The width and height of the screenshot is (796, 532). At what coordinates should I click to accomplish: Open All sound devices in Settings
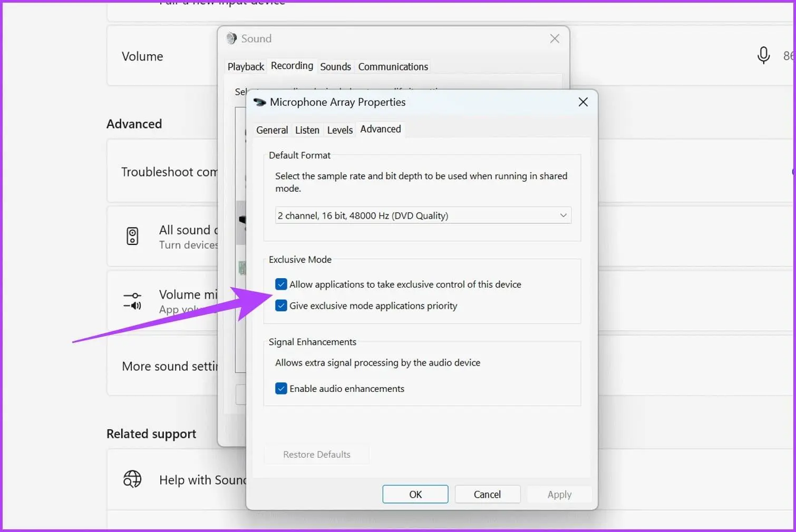click(162, 237)
